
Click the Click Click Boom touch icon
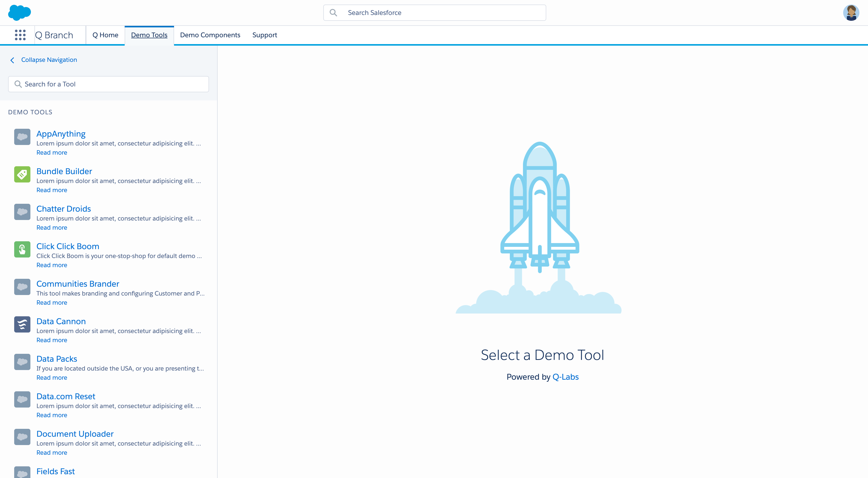point(22,249)
